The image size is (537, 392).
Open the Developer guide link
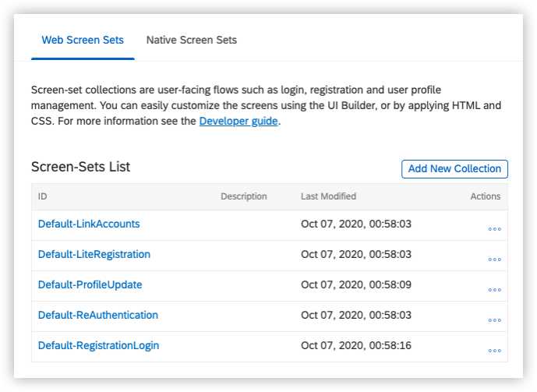(x=238, y=121)
